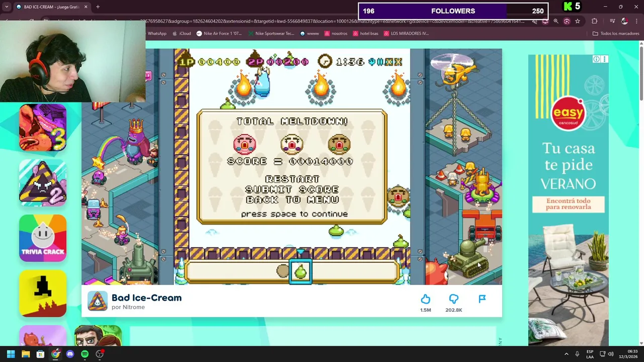644x362 pixels.
Task: Open the hotel bsas bookmark
Action: (366, 34)
